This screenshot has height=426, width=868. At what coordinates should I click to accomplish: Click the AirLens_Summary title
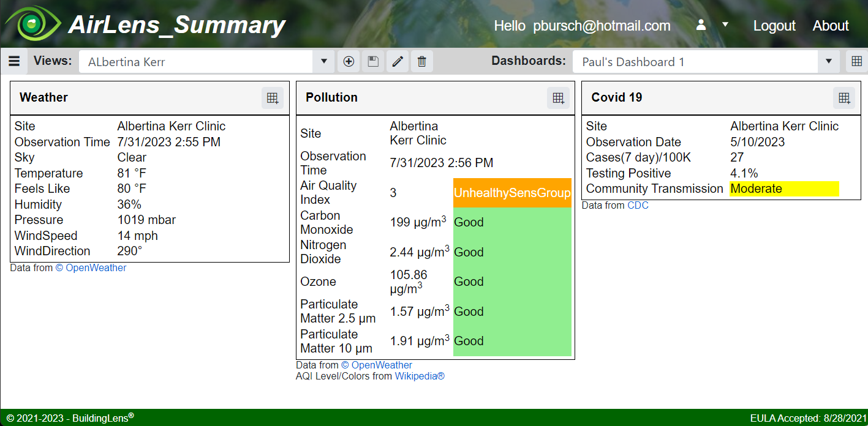click(x=177, y=24)
